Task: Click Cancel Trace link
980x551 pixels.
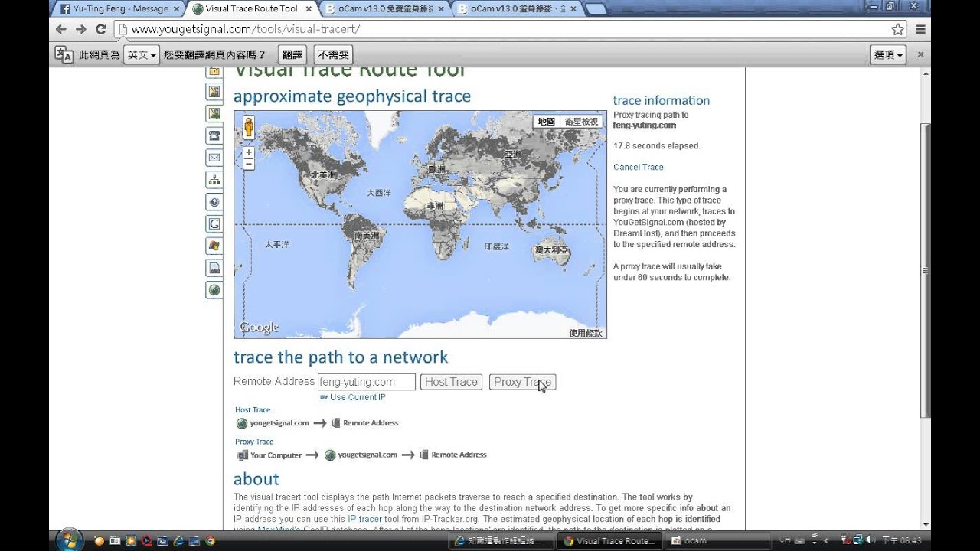Action: click(639, 167)
